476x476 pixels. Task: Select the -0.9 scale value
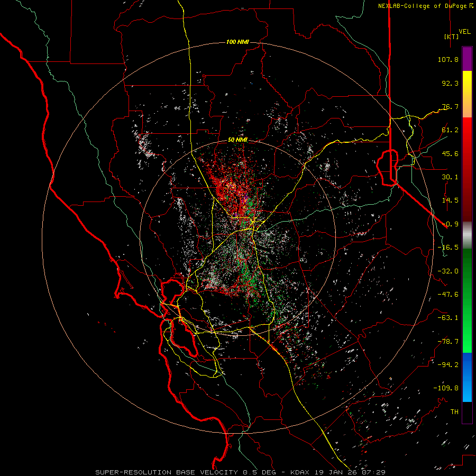450,224
